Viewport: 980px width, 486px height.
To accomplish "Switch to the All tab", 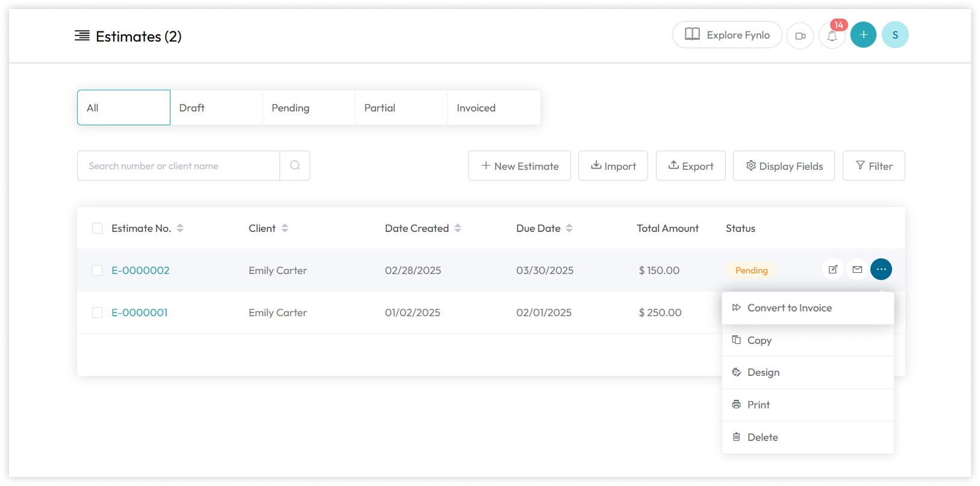I will pos(123,108).
